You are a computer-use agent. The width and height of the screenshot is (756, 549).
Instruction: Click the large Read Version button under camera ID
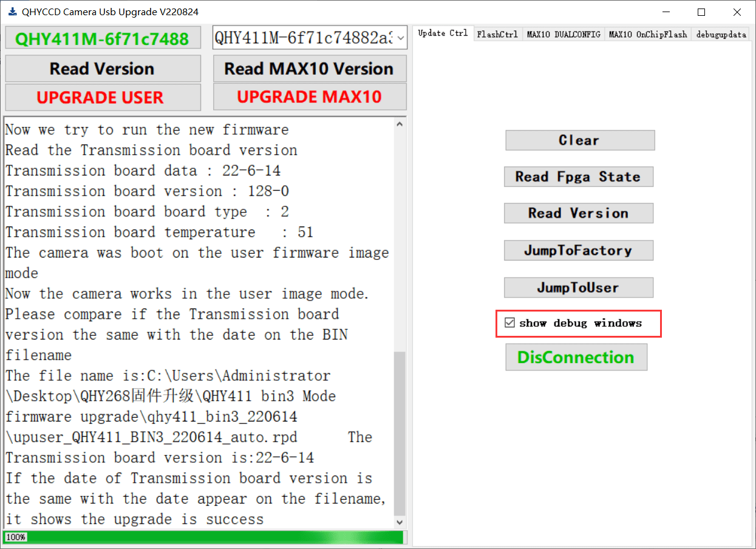pos(103,69)
